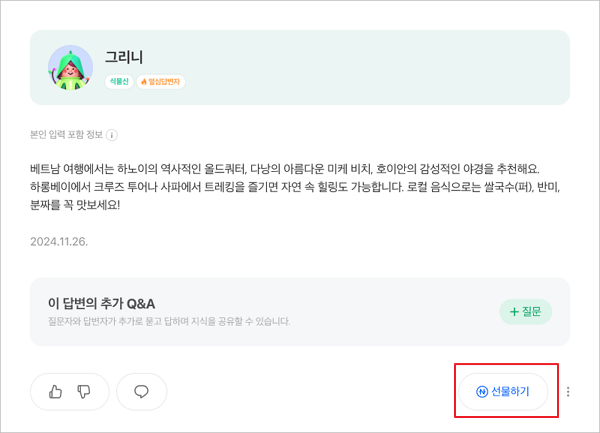This screenshot has width=600, height=433.
Task: Open the three-dot more options menu
Action: click(568, 392)
